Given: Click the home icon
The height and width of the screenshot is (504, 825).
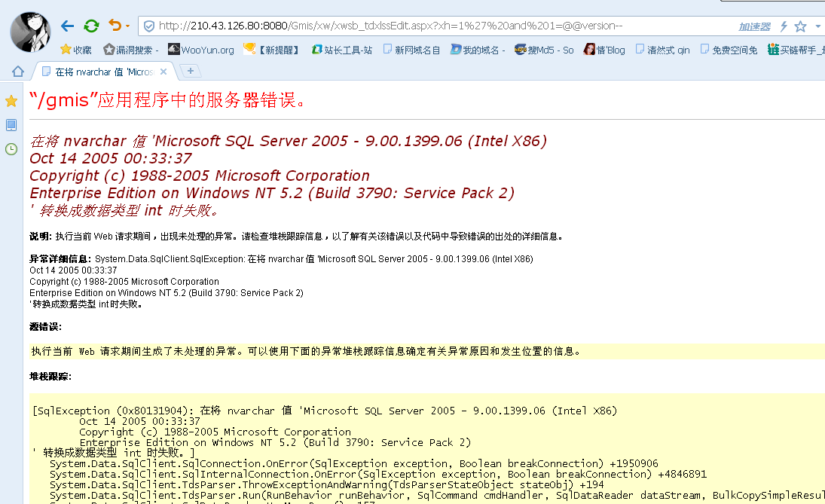Looking at the screenshot, I should point(18,71).
